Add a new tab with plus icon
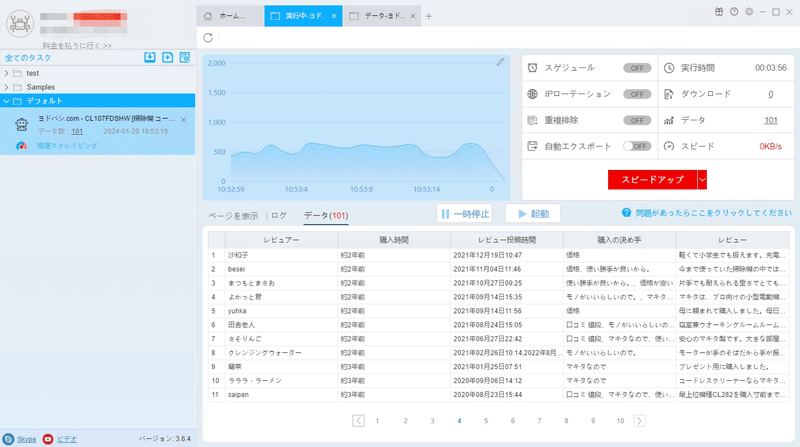The width and height of the screenshot is (800, 447). (429, 16)
